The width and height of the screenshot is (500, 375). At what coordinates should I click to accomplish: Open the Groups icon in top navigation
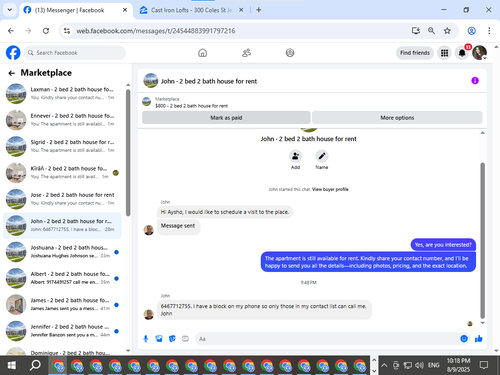290,53
